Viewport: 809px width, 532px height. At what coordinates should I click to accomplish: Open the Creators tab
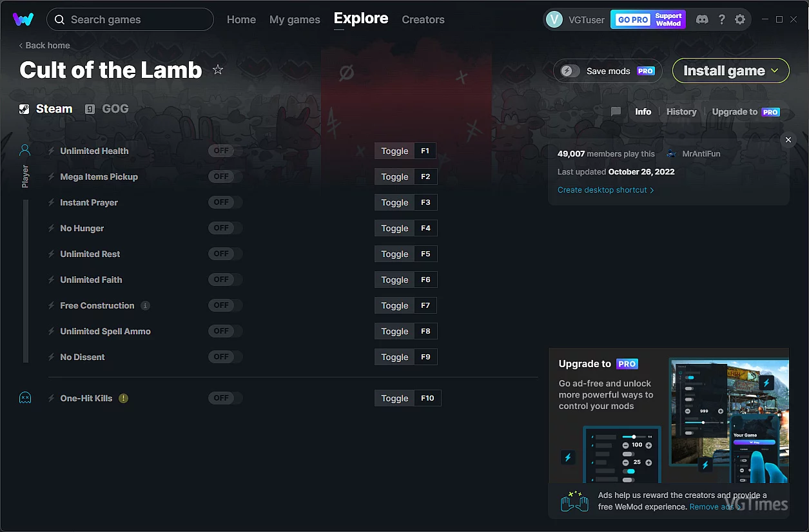click(x=423, y=19)
